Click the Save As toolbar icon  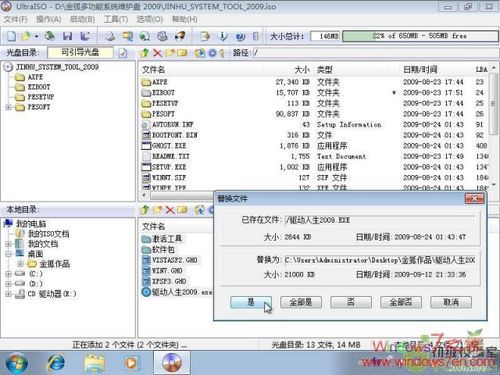click(85, 36)
